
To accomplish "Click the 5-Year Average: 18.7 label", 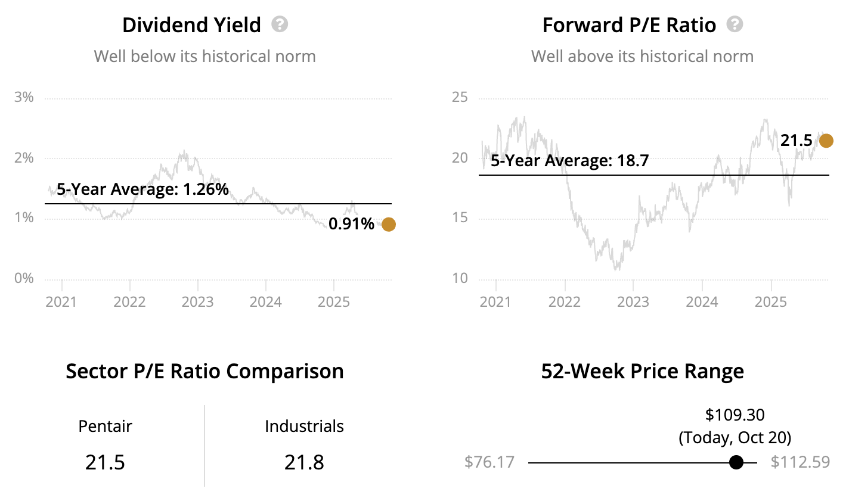I will (569, 161).
